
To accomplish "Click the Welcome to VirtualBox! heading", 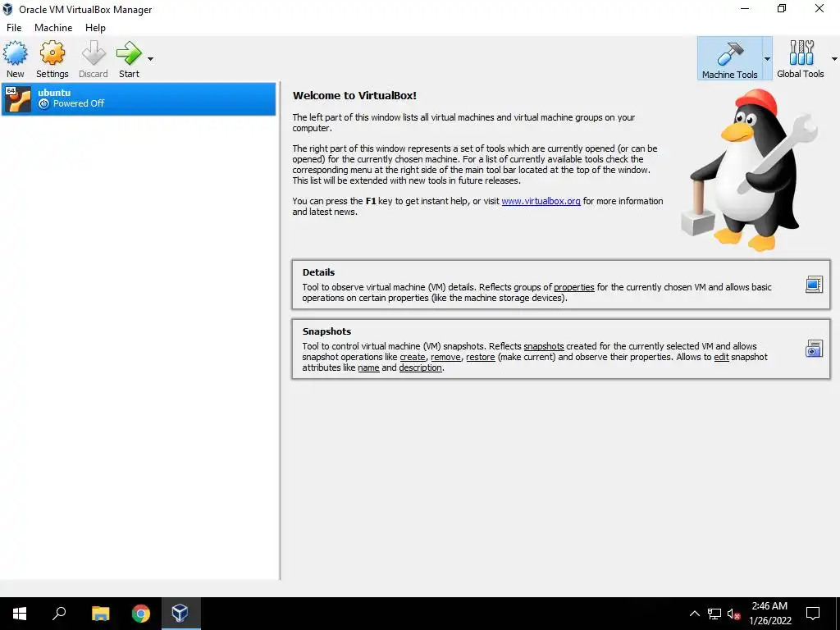I will pos(354,95).
